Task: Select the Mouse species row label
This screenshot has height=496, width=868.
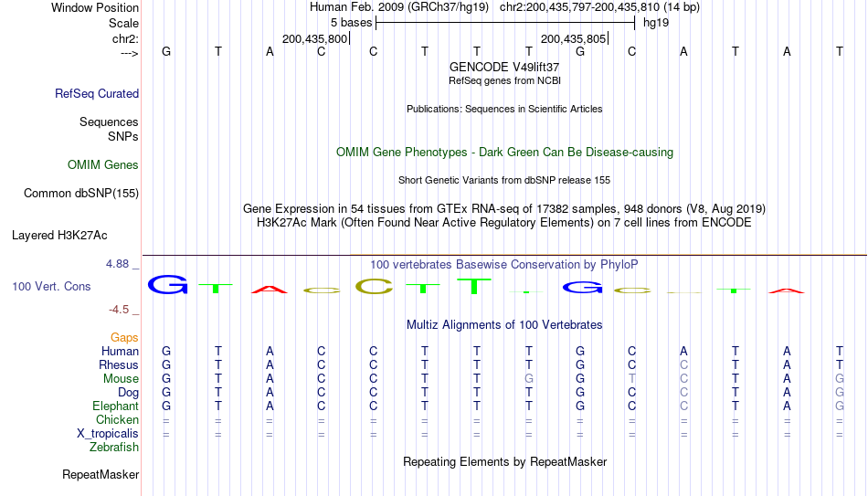Action: (121, 379)
